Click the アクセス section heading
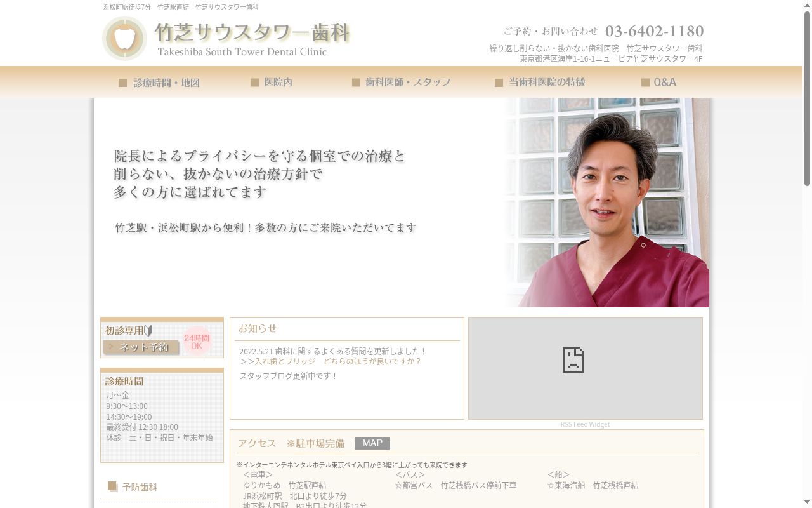812x508 pixels. 257,443
